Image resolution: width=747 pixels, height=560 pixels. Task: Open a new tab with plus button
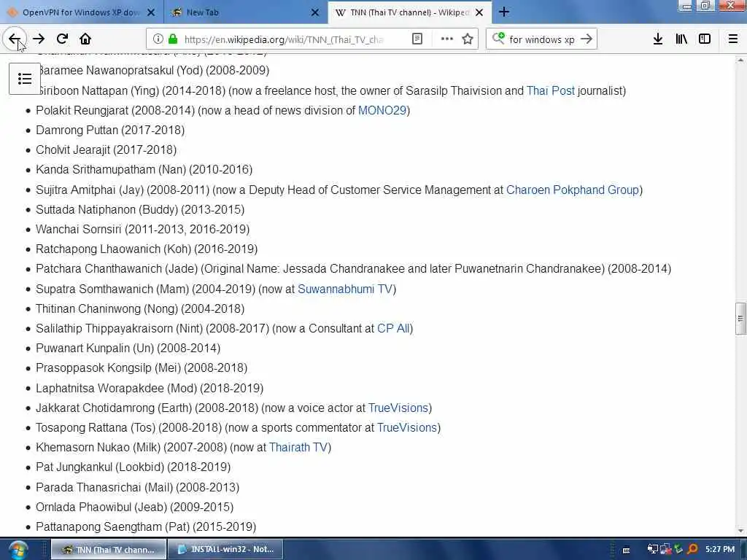[504, 12]
